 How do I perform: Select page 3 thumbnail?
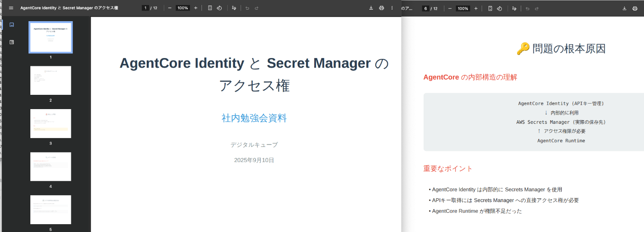point(51,123)
